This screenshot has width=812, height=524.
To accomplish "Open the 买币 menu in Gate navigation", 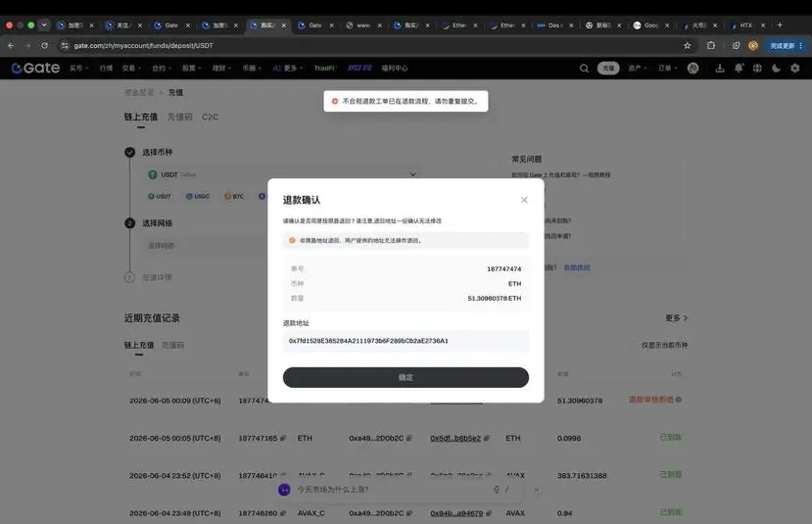I will pyautogui.click(x=79, y=68).
